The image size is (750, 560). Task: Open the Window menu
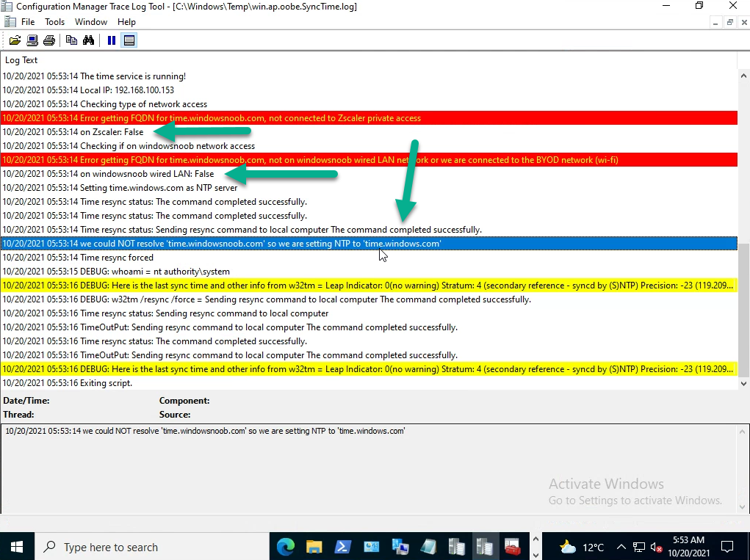pos(91,22)
